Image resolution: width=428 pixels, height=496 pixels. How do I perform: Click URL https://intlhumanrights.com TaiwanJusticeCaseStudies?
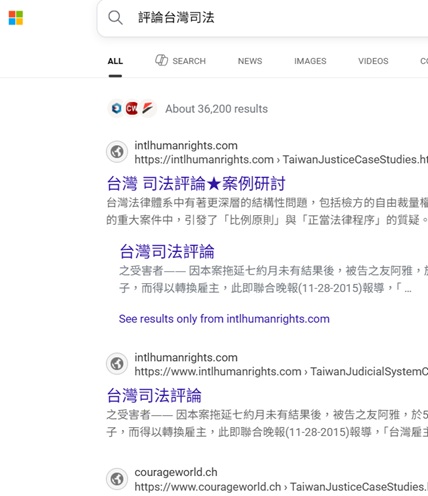point(281,159)
